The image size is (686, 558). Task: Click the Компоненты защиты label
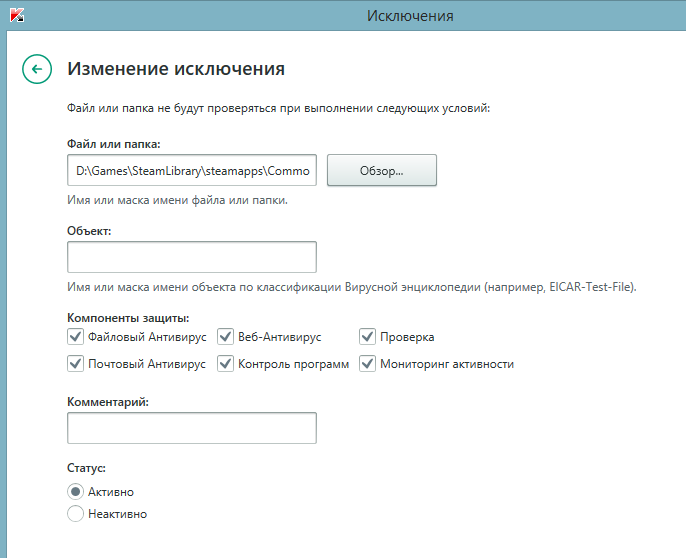[127, 317]
